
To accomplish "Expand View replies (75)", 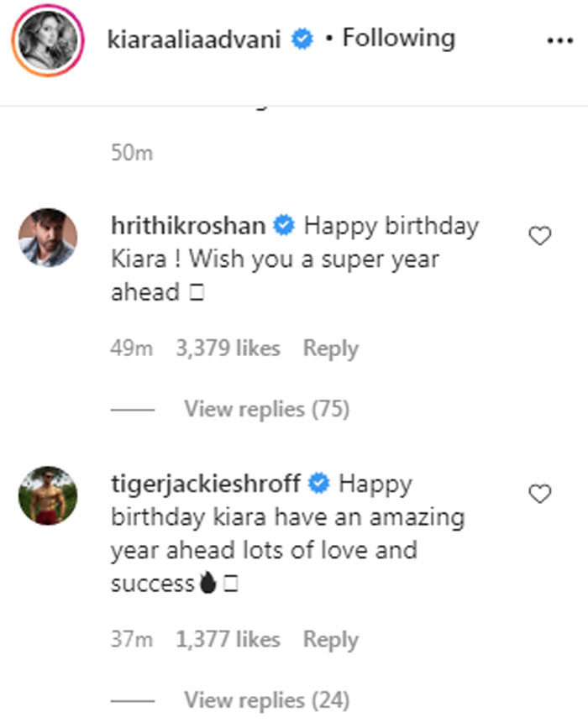I will point(266,410).
